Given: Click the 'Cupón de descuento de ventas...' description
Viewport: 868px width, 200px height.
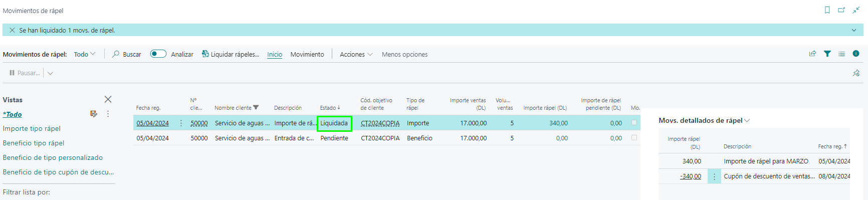Looking at the screenshot, I should pos(769,176).
